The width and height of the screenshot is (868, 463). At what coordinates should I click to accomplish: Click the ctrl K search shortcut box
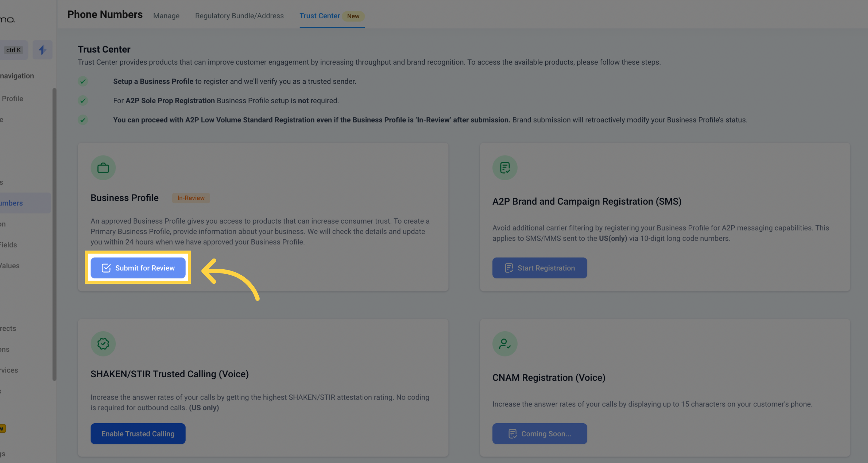point(14,50)
